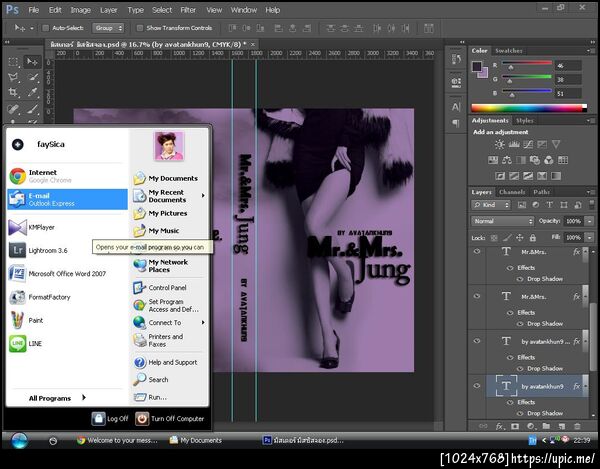The height and width of the screenshot is (469, 600).
Task: Open the Layer menu
Action: tap(109, 10)
